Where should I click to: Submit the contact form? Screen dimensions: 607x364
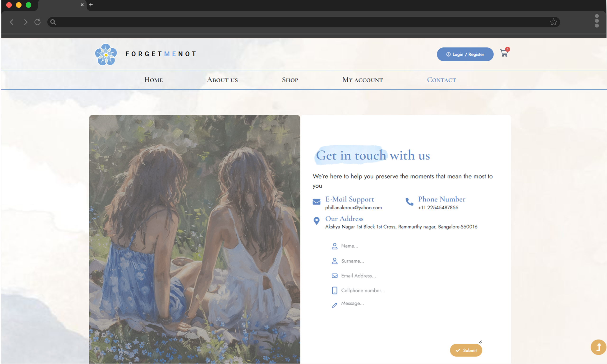tap(466, 350)
